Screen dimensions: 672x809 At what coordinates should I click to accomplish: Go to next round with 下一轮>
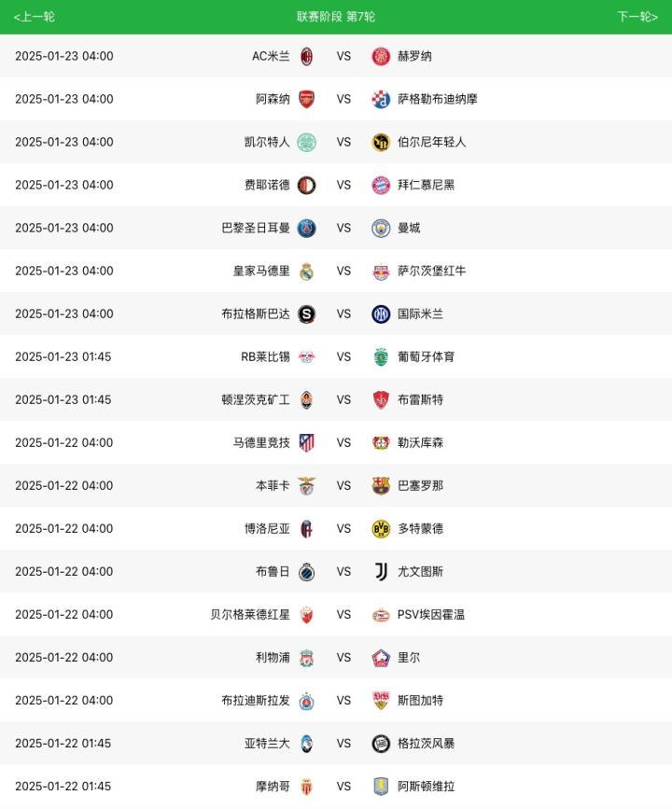[637, 17]
